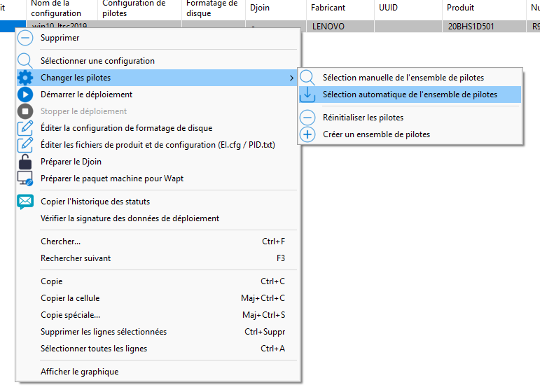This screenshot has height=392, width=540.
Task: Click the padlock icon for Préparer le Djoin
Action: click(25, 162)
